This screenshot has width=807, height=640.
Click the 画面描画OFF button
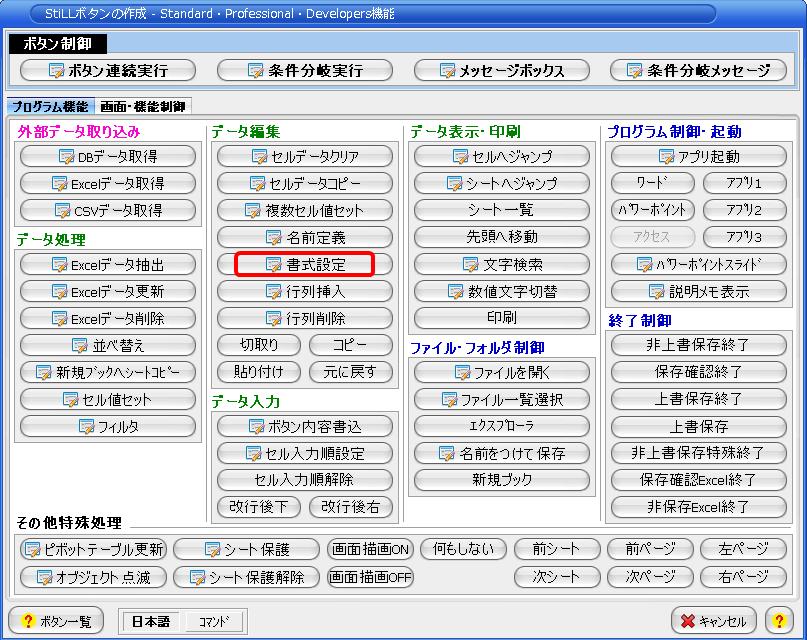[x=371, y=577]
